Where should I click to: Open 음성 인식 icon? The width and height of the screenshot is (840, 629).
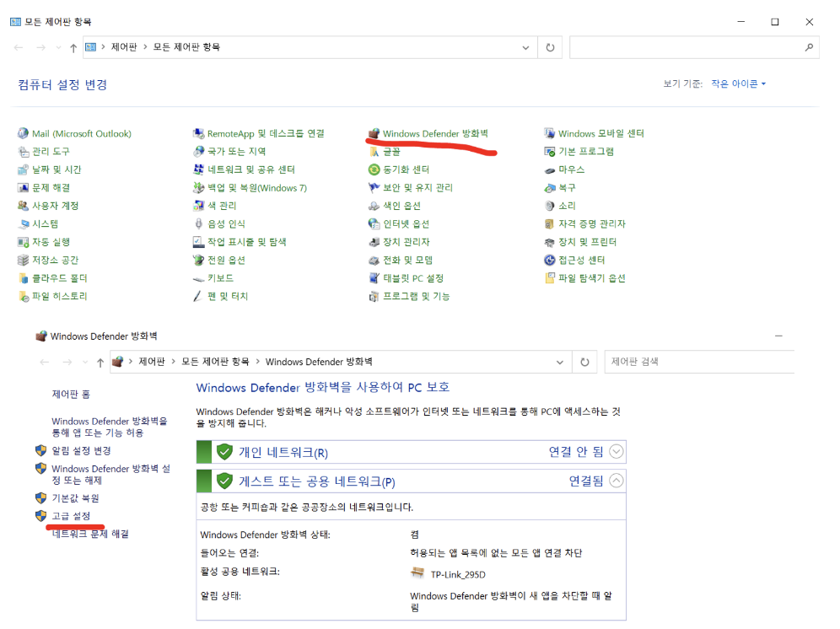click(x=219, y=224)
